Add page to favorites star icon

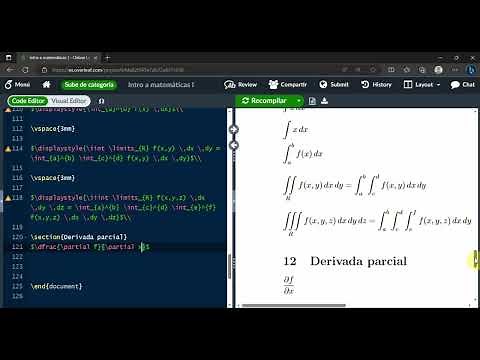(373, 70)
